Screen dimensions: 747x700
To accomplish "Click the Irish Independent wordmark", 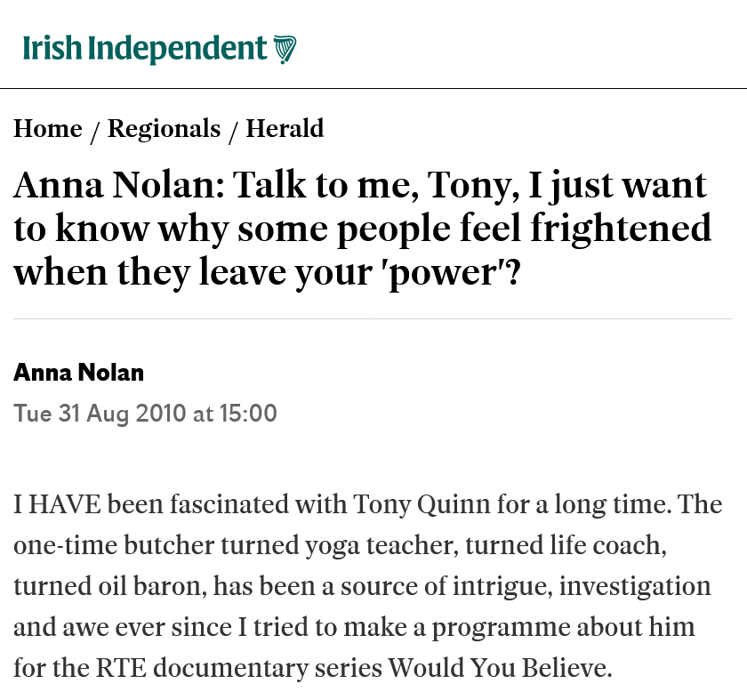I will (x=145, y=49).
